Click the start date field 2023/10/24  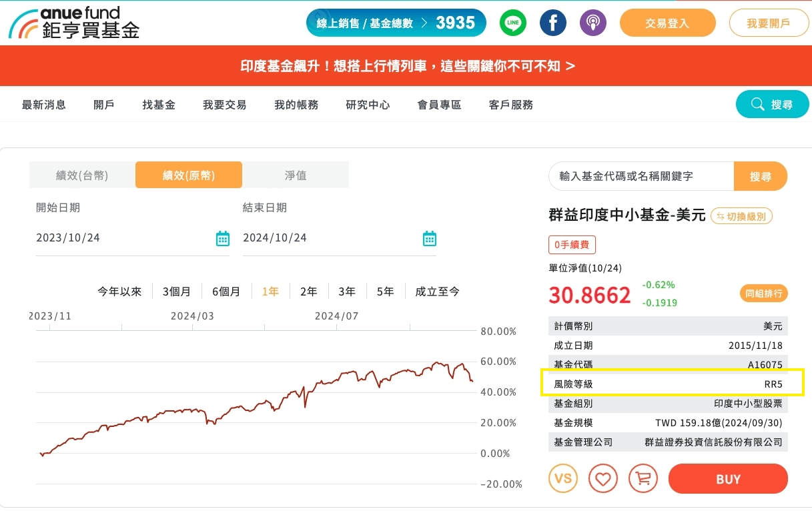click(x=133, y=238)
